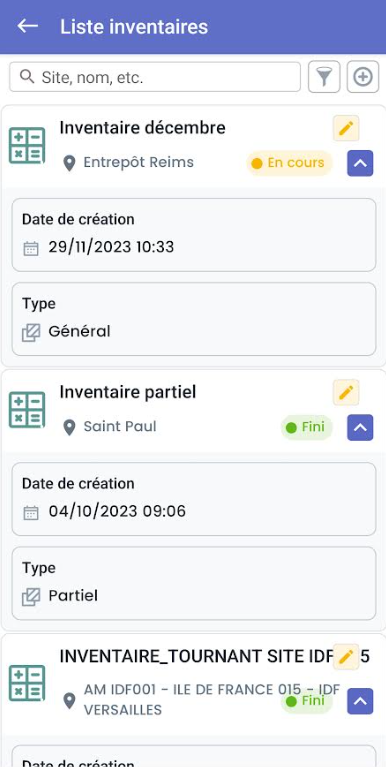The height and width of the screenshot is (767, 386).
Task: Open the Inventaire décembre title
Action: coord(142,128)
